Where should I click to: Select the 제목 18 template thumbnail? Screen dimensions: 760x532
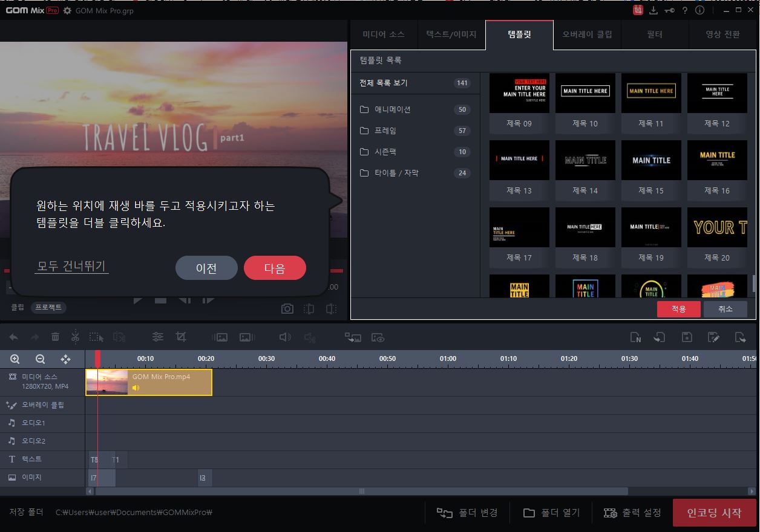coord(585,227)
